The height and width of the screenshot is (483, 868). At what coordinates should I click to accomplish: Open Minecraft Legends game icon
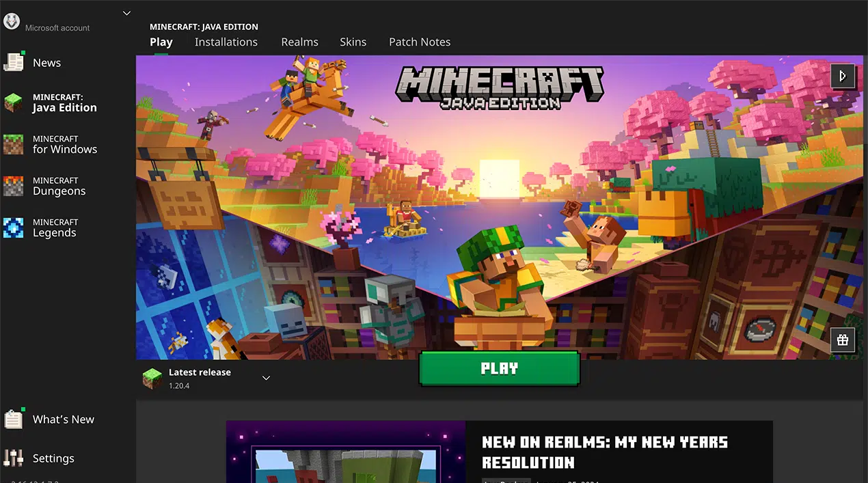click(x=14, y=228)
